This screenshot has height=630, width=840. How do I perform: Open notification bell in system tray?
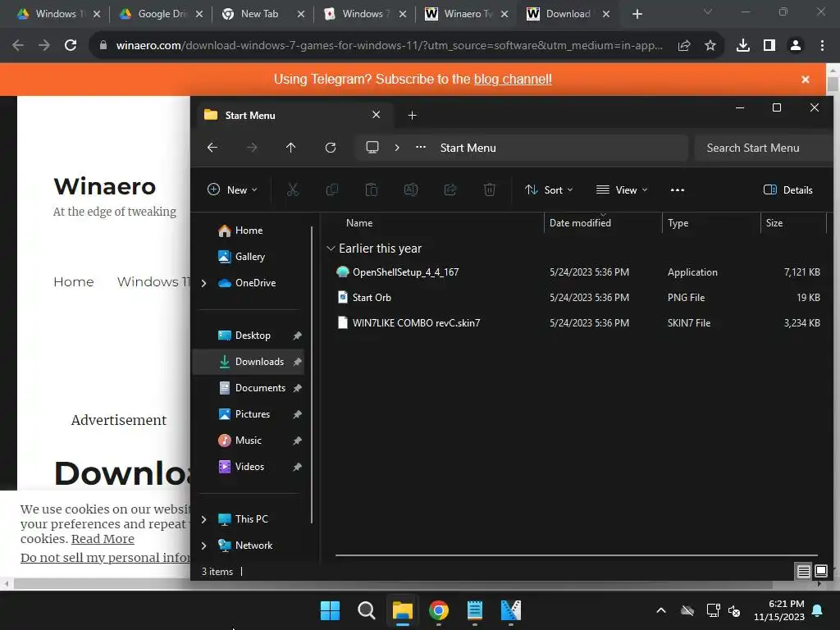click(x=818, y=610)
